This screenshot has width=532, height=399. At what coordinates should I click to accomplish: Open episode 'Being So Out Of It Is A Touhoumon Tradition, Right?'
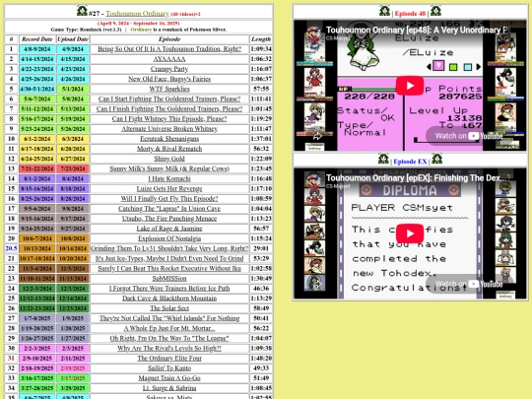tap(169, 49)
